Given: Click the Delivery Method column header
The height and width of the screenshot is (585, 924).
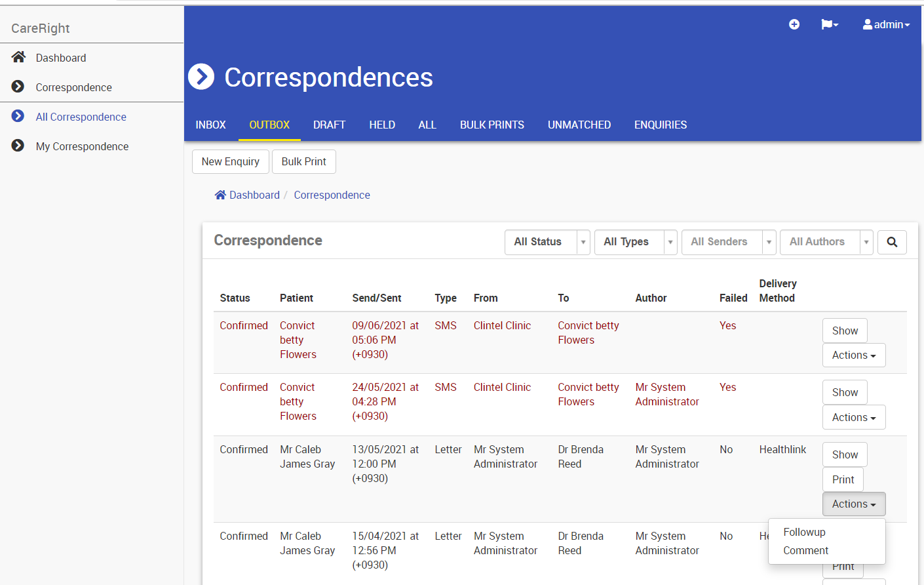Looking at the screenshot, I should click(x=778, y=291).
